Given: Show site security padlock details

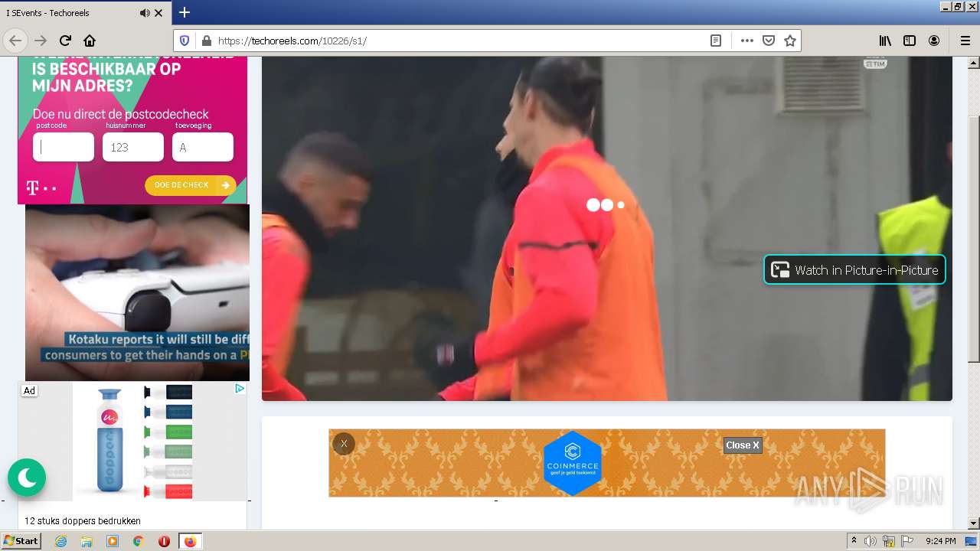Looking at the screenshot, I should click(205, 41).
